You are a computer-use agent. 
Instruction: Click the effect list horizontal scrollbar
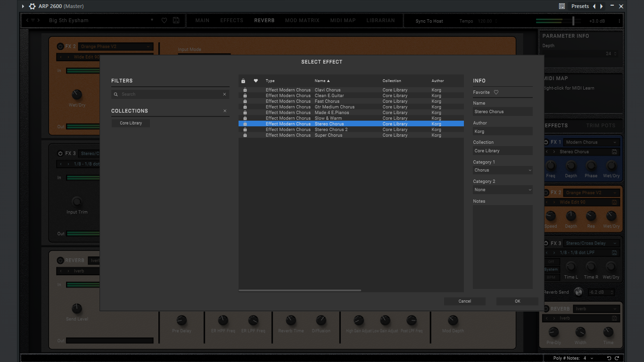point(300,290)
